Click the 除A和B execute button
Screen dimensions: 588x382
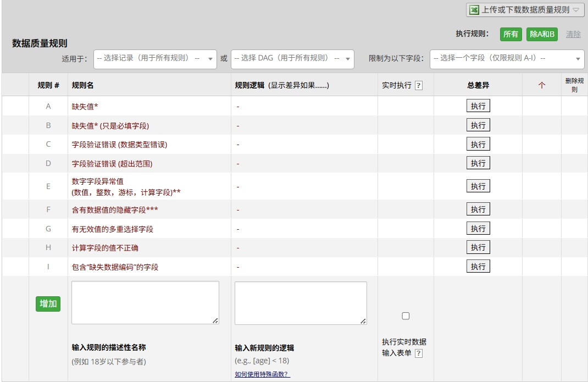pyautogui.click(x=542, y=34)
